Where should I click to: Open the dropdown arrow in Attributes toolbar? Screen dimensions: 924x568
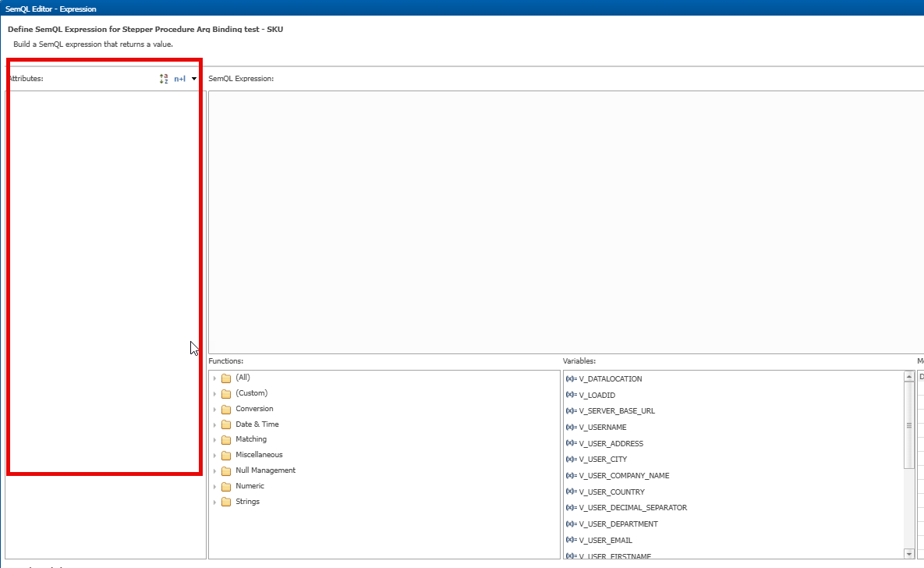194,79
